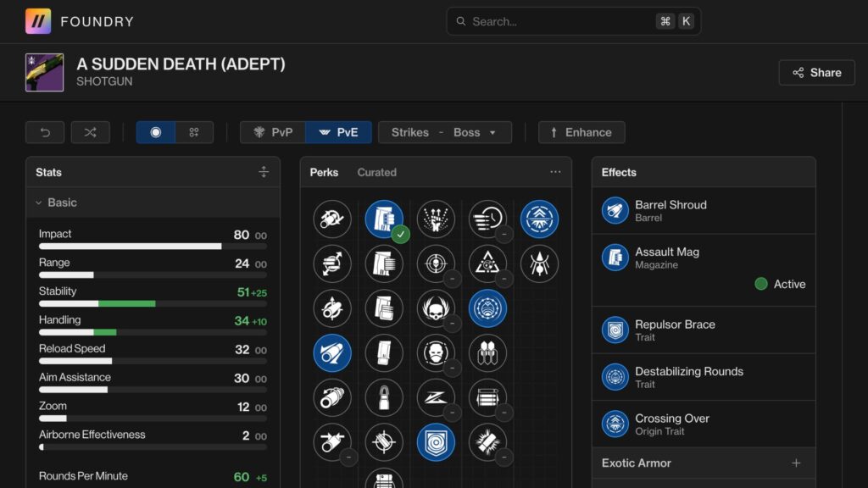Choose the Destabilizing Rounds perk in grid

487,308
